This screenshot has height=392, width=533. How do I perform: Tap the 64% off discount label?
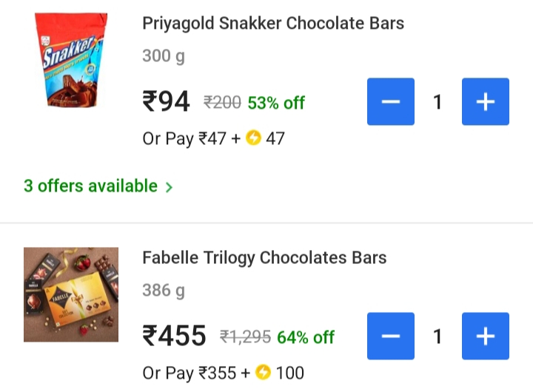pyautogui.click(x=306, y=337)
